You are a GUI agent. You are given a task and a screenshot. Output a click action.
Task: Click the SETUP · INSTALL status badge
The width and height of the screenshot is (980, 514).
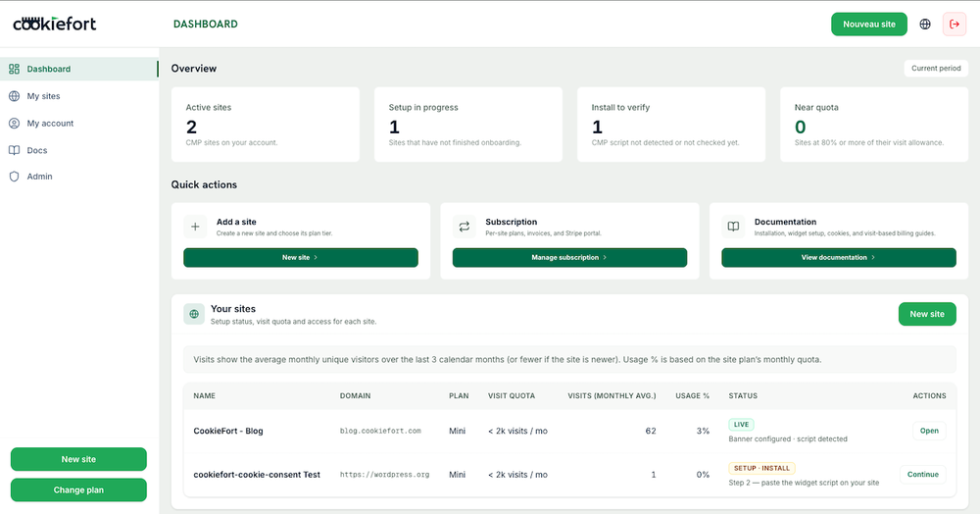(761, 468)
